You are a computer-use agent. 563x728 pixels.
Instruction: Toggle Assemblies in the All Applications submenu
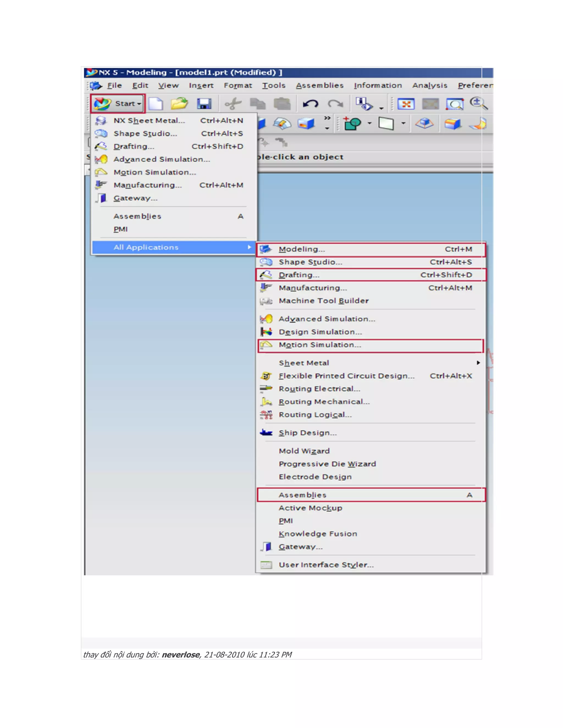(302, 495)
